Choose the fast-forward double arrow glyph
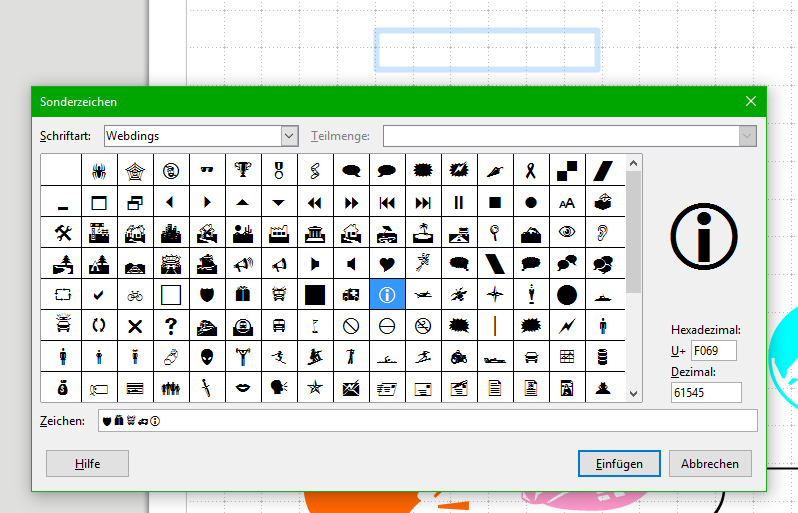The width and height of the screenshot is (798, 513). point(351,202)
